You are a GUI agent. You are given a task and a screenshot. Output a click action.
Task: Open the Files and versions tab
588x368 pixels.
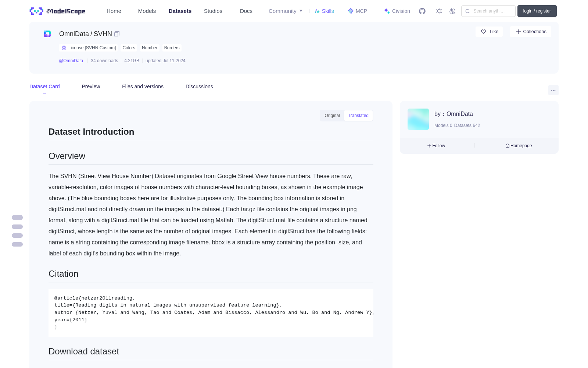pos(143,86)
